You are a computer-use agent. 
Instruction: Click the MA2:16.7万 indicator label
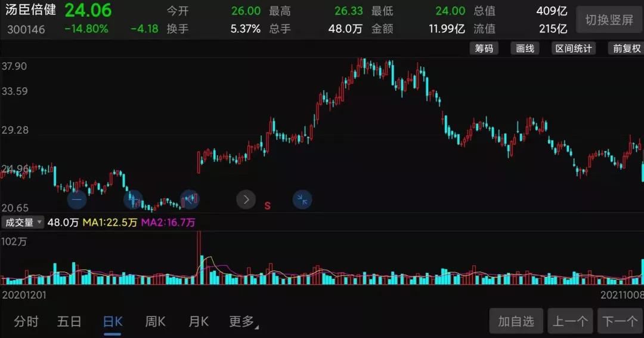(168, 223)
